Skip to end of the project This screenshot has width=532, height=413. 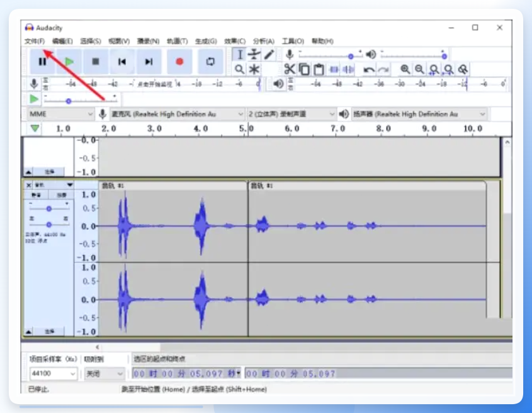[149, 62]
